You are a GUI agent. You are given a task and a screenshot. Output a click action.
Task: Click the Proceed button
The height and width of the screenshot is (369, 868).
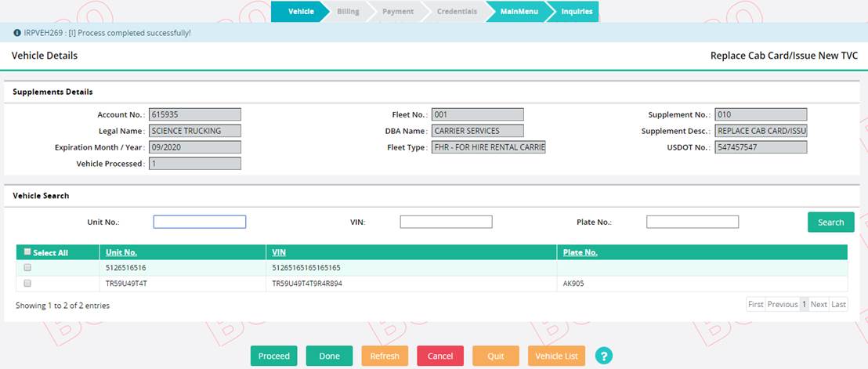tap(274, 356)
